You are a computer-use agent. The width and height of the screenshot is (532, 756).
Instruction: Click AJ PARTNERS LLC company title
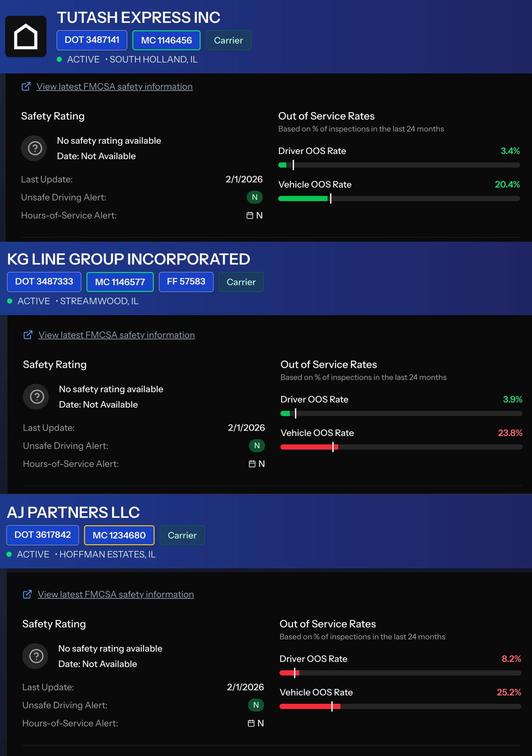[x=73, y=512]
